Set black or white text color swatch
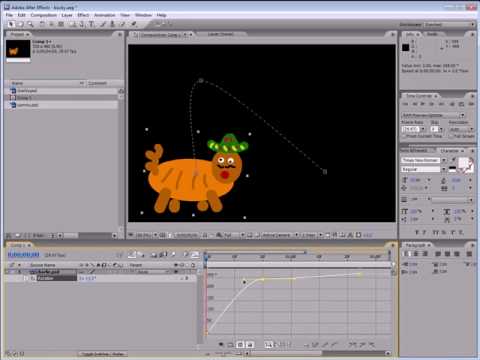The width and height of the screenshot is (480, 360). [x=452, y=170]
